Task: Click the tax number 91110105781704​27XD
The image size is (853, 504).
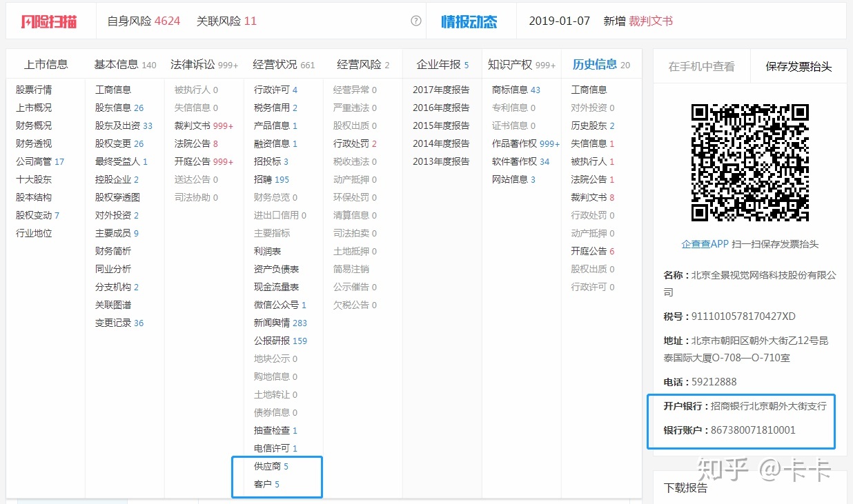Action: pos(744,316)
